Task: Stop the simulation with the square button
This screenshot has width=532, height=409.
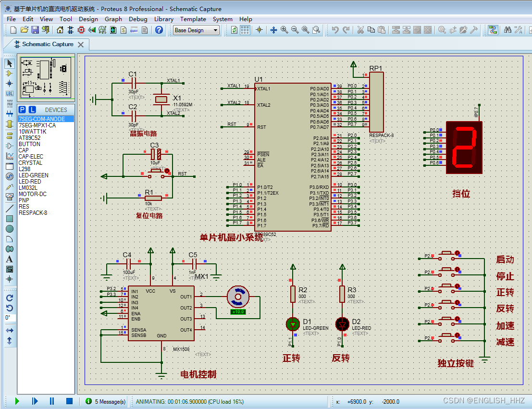Action: pos(69,401)
